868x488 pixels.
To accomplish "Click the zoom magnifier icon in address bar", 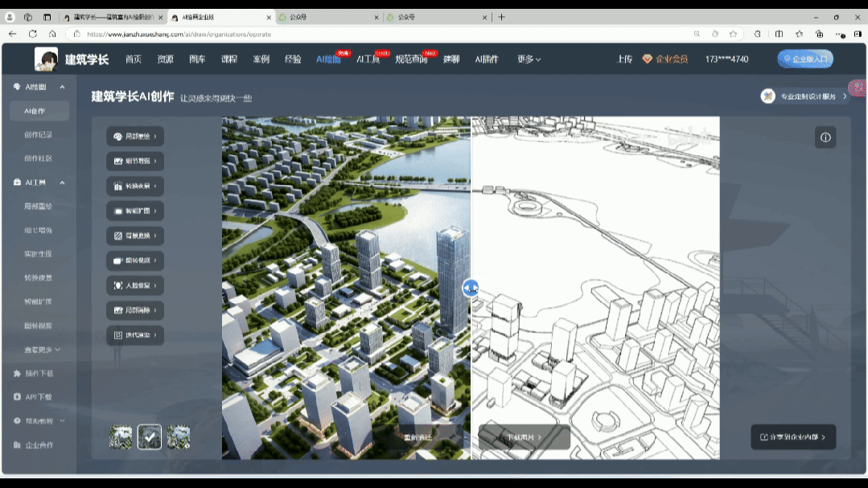I will [x=697, y=34].
